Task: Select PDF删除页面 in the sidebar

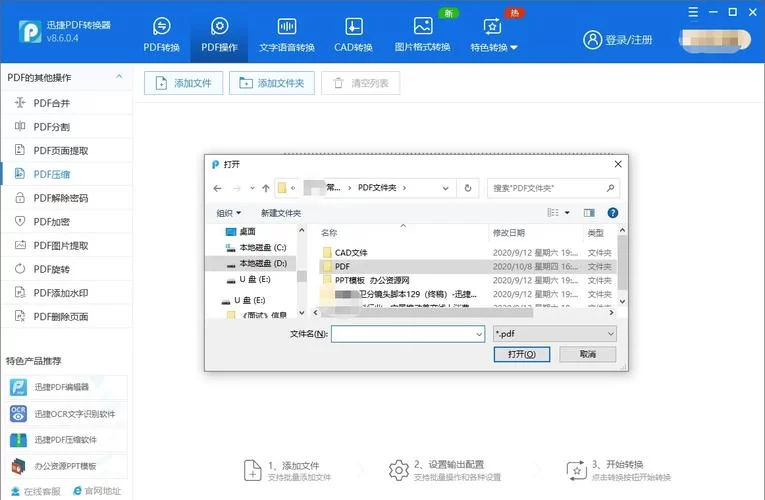Action: tap(67, 317)
